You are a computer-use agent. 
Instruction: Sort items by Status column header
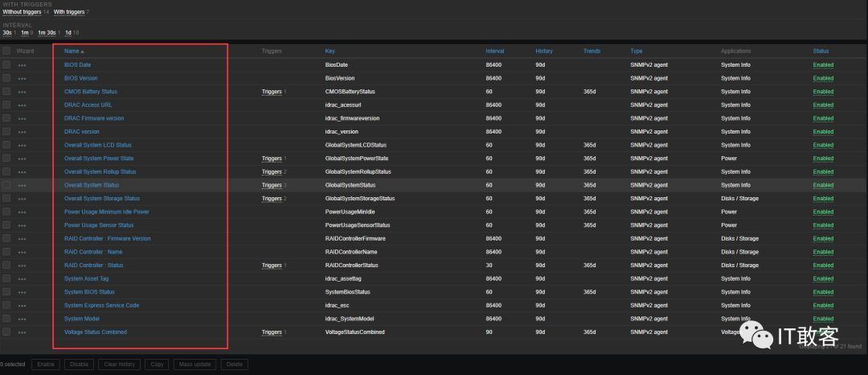click(x=821, y=51)
